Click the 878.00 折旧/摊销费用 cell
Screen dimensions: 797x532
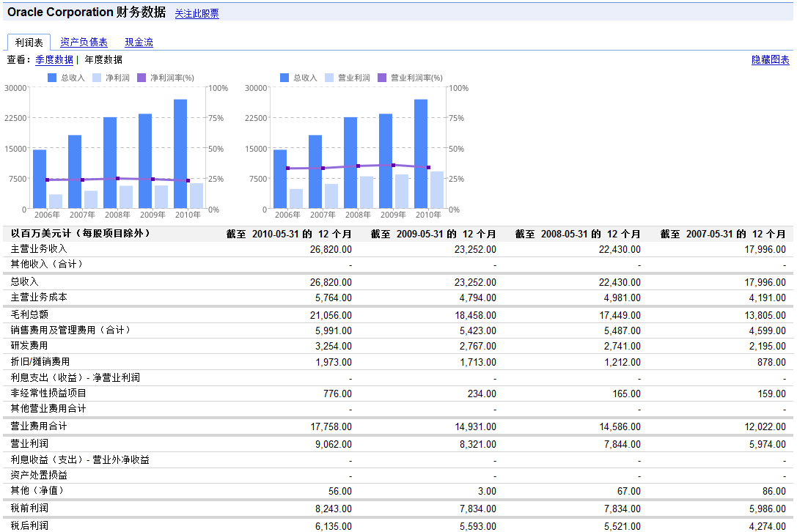click(771, 362)
